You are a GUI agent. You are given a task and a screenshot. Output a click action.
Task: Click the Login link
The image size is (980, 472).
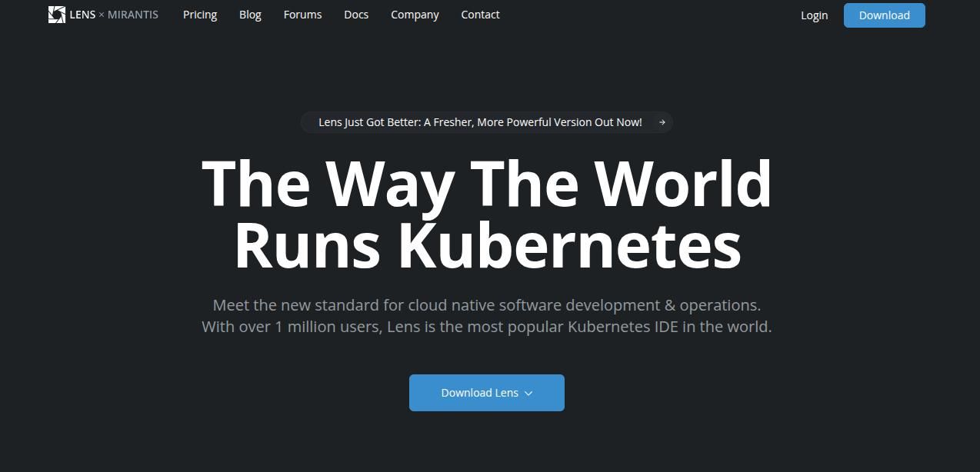[814, 15]
